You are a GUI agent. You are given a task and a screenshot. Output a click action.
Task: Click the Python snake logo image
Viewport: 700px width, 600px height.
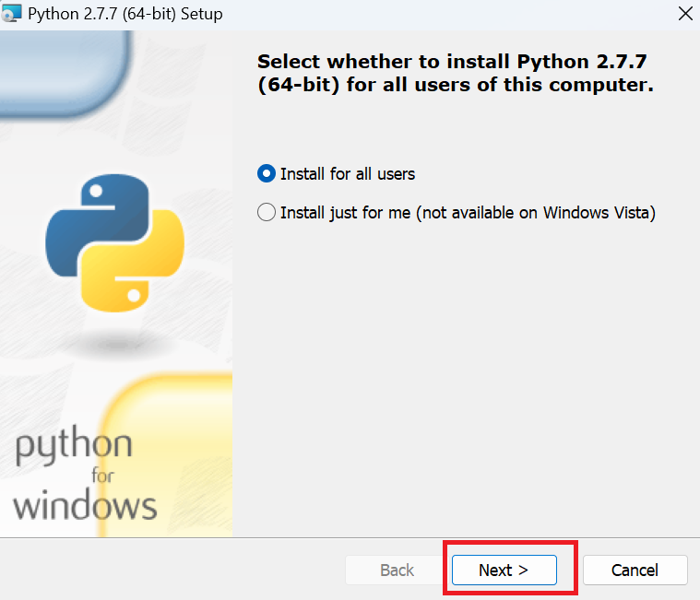(114, 242)
